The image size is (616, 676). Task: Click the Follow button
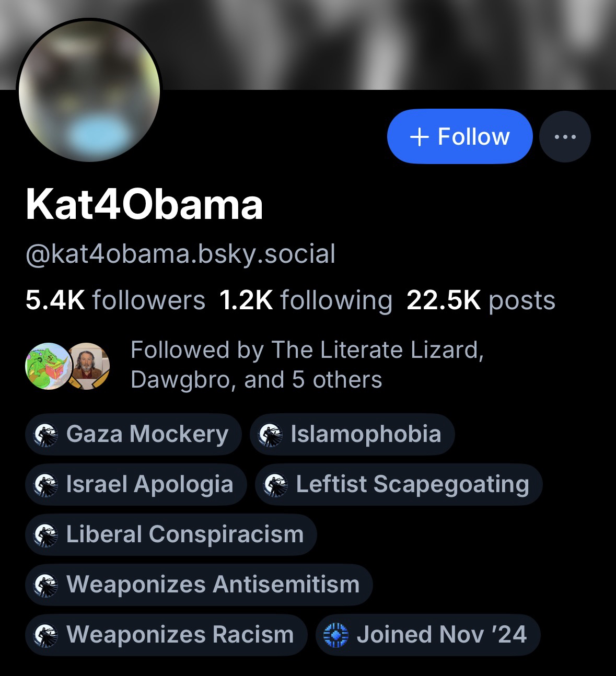pos(459,136)
